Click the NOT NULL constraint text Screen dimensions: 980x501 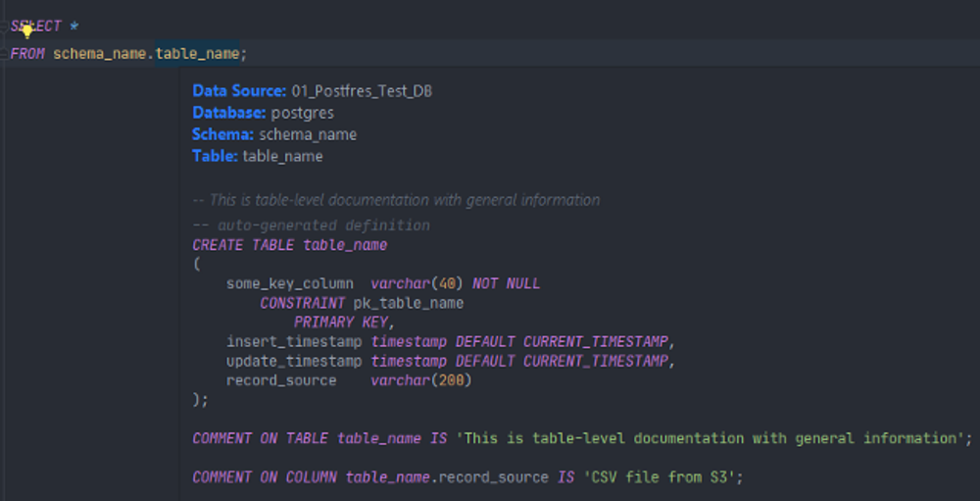pyautogui.click(x=507, y=284)
